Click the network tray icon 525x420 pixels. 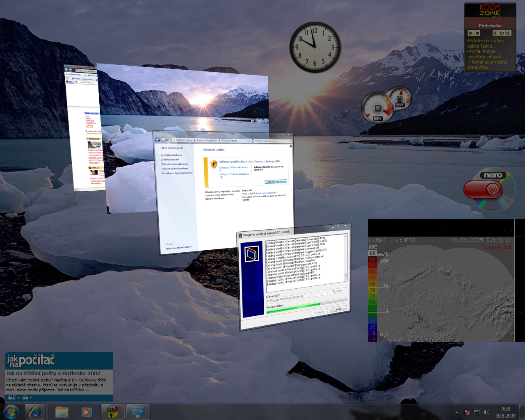pos(477,412)
